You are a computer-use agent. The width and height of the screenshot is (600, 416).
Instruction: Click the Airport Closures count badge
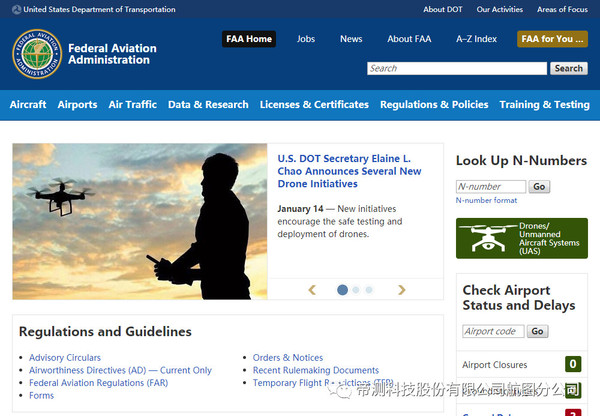(573, 364)
